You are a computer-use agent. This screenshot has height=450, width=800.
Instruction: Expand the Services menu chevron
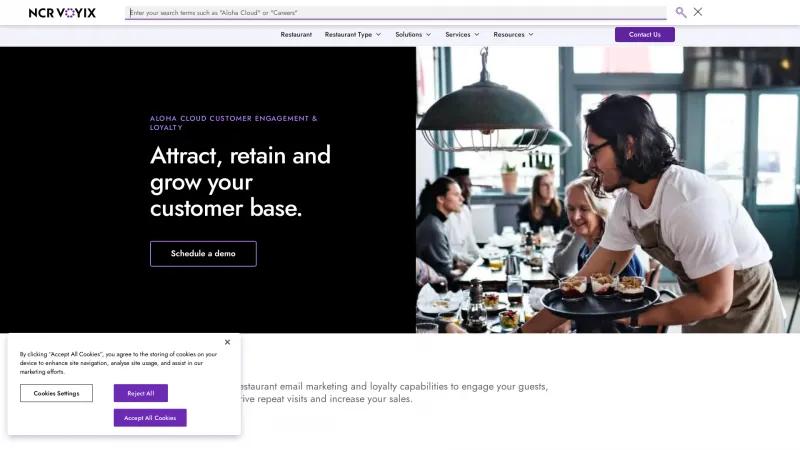[x=477, y=35]
